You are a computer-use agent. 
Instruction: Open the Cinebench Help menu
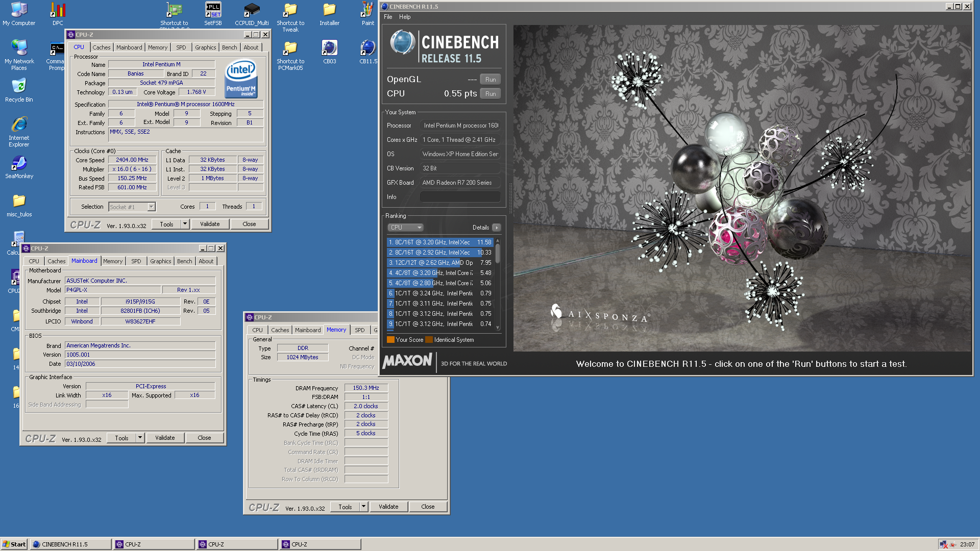click(405, 17)
